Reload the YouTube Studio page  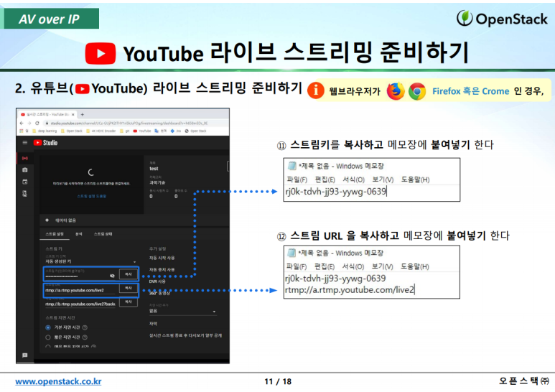click(37, 123)
